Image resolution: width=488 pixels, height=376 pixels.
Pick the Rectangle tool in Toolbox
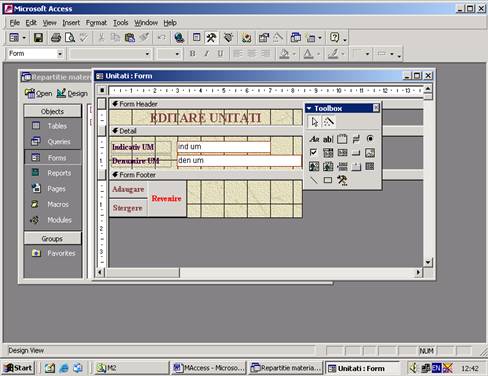pyautogui.click(x=328, y=180)
